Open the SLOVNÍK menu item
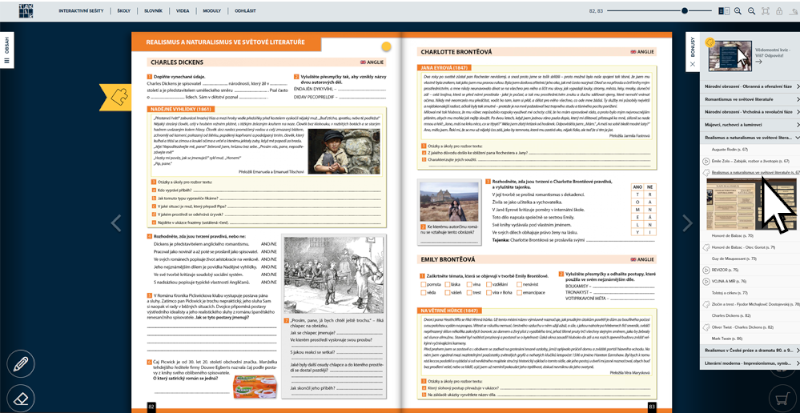The width and height of the screenshot is (800, 413). click(x=153, y=11)
